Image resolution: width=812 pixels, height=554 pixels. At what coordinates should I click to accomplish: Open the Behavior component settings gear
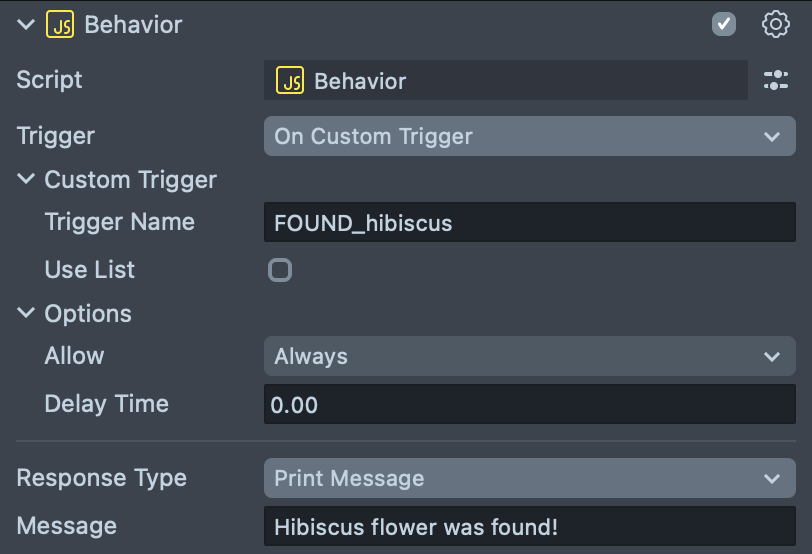tap(776, 25)
